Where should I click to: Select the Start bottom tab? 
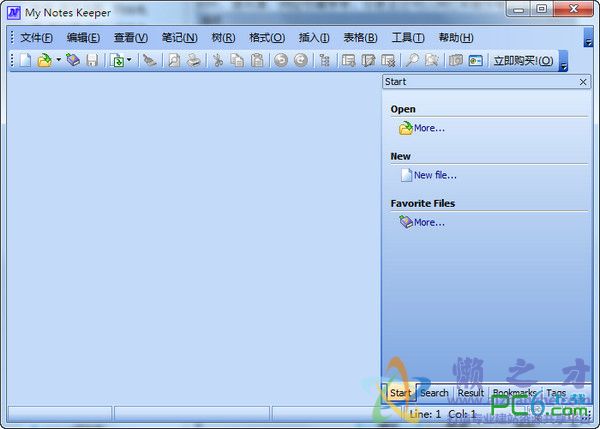click(400, 393)
